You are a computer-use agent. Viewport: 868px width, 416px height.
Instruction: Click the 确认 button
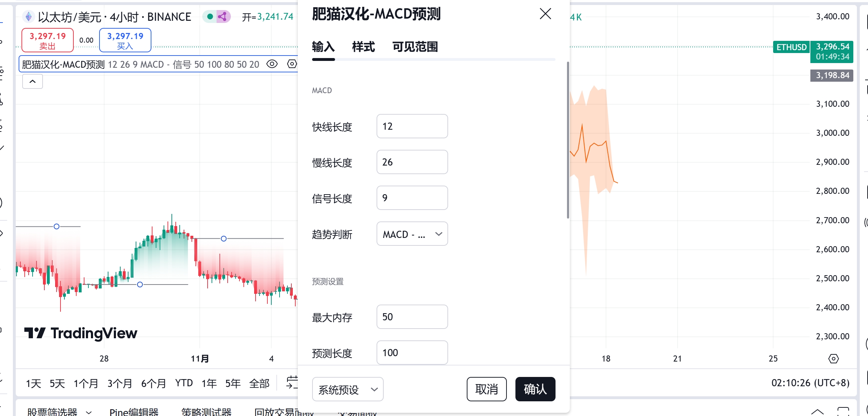[x=535, y=389]
